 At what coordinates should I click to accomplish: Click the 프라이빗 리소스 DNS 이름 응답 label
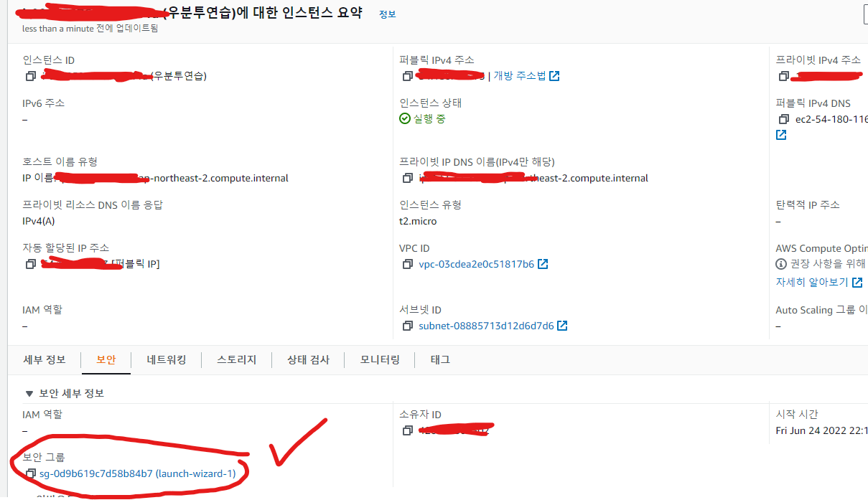(93, 204)
